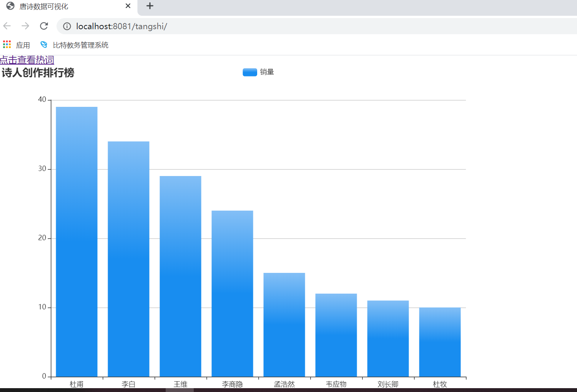Click the bar for 刘长卿

pyautogui.click(x=388, y=339)
